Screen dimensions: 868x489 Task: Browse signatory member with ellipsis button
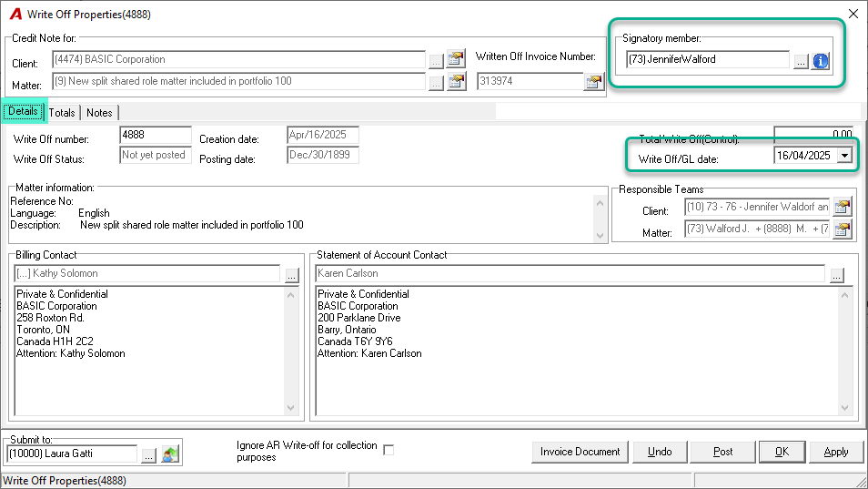(801, 62)
